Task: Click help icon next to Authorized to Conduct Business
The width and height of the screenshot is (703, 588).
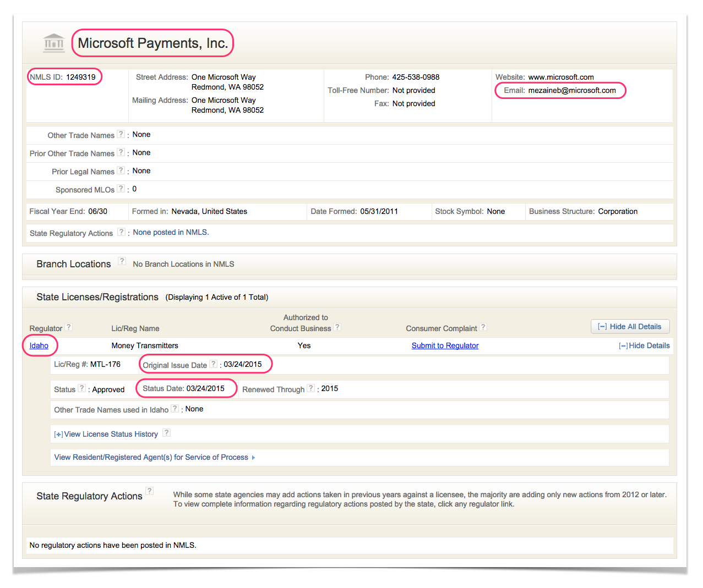Action: point(337,327)
